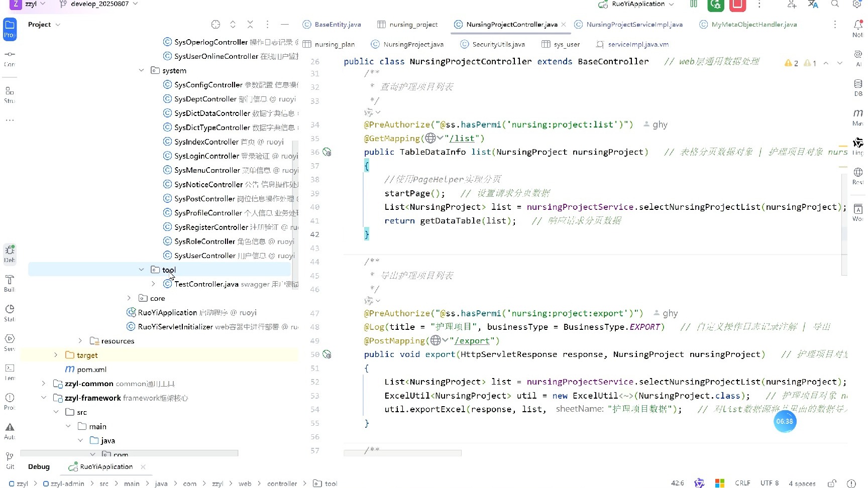Collapse the tool folder
The image size is (868, 488).
141,270
